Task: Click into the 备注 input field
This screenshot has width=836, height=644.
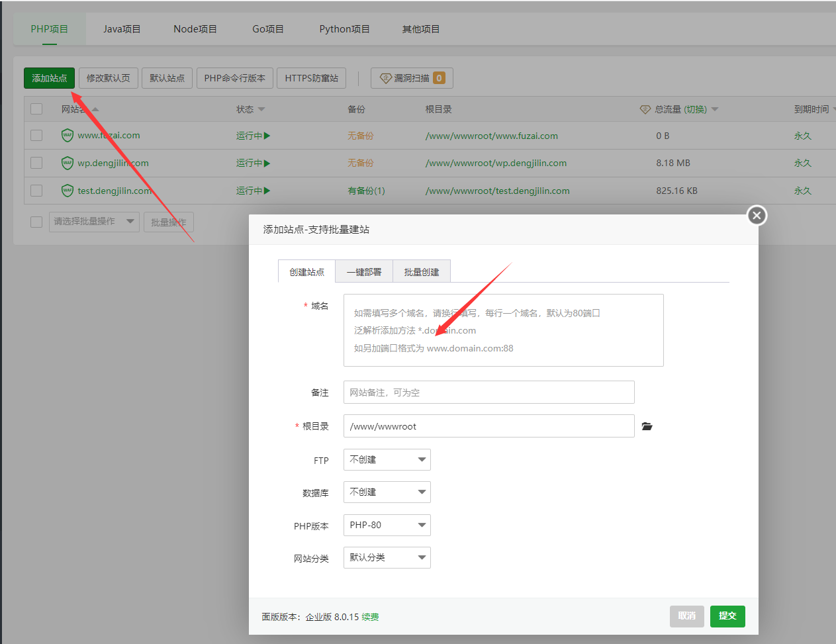Action: coord(489,392)
